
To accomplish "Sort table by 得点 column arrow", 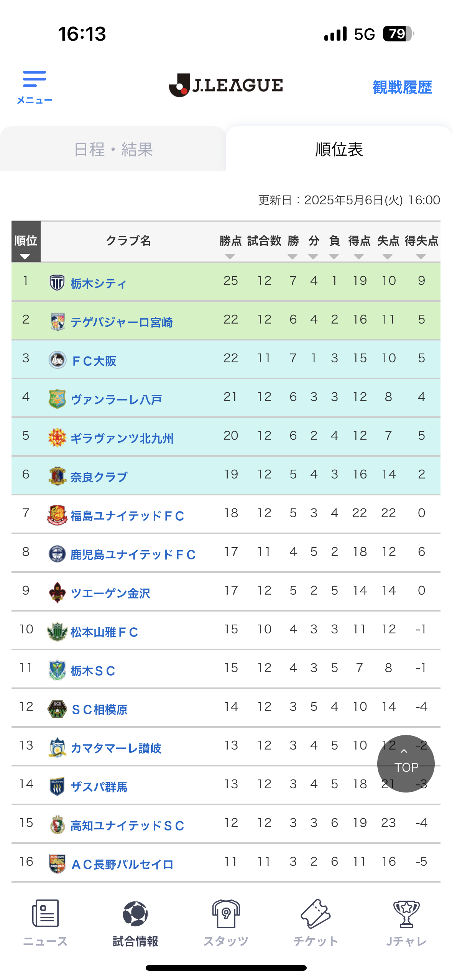I will coord(359,257).
